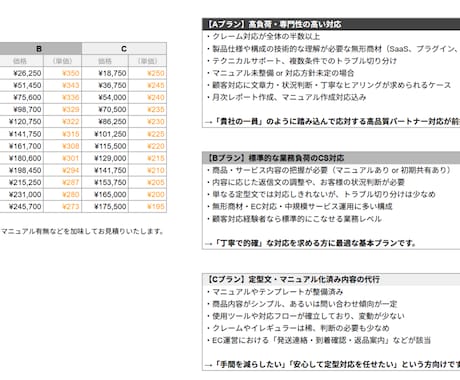
Task: Select the ¥245,700 cell
Action: [22, 207]
